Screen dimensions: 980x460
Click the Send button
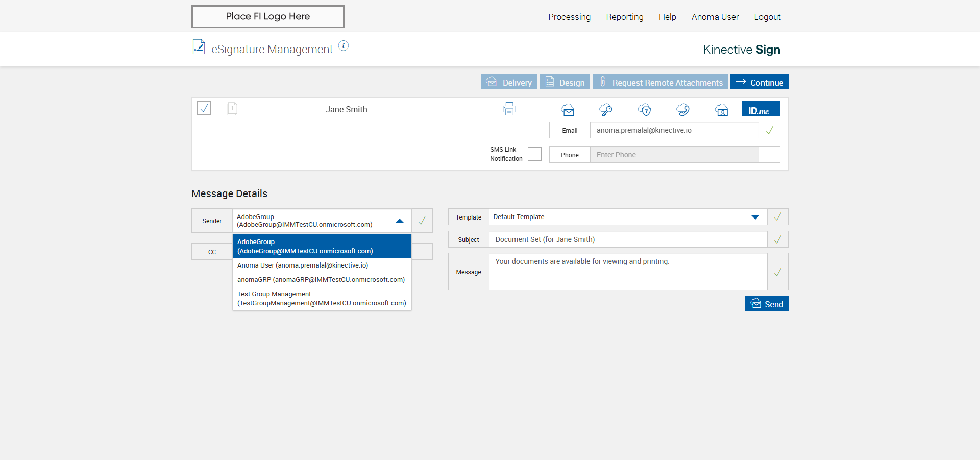tap(767, 303)
